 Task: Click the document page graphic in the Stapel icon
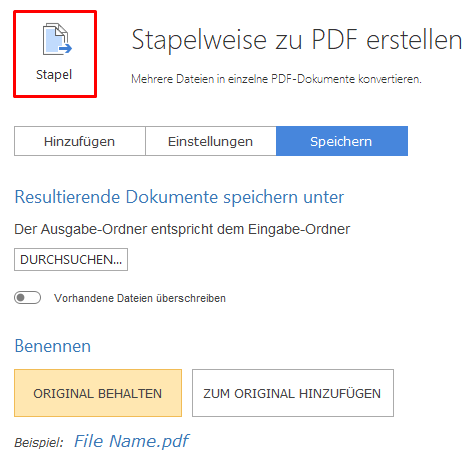[x=56, y=39]
